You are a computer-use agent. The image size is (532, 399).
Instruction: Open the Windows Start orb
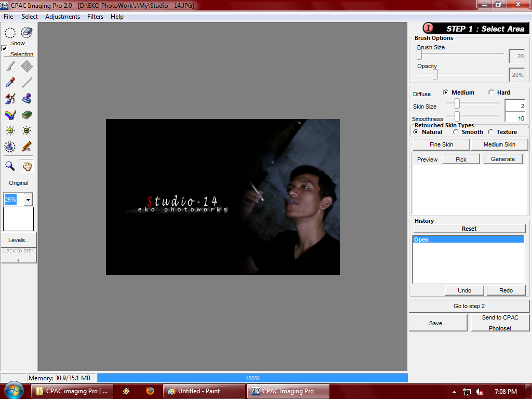click(14, 390)
